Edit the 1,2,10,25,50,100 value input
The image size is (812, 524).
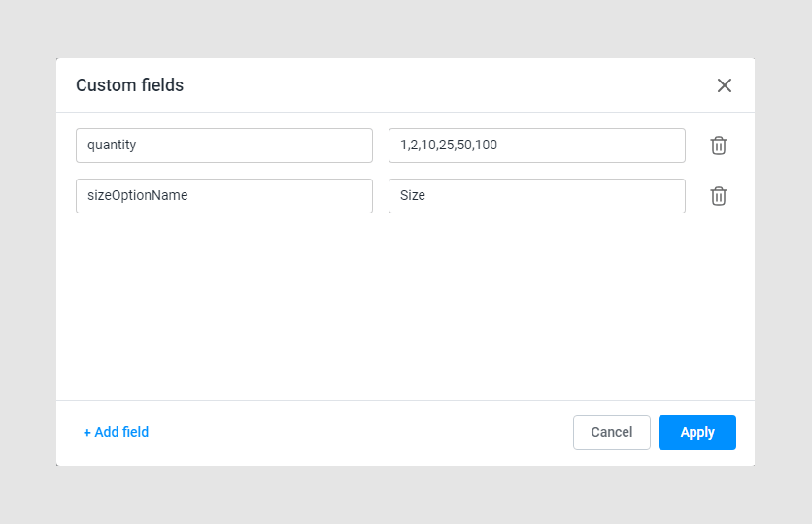coord(536,146)
